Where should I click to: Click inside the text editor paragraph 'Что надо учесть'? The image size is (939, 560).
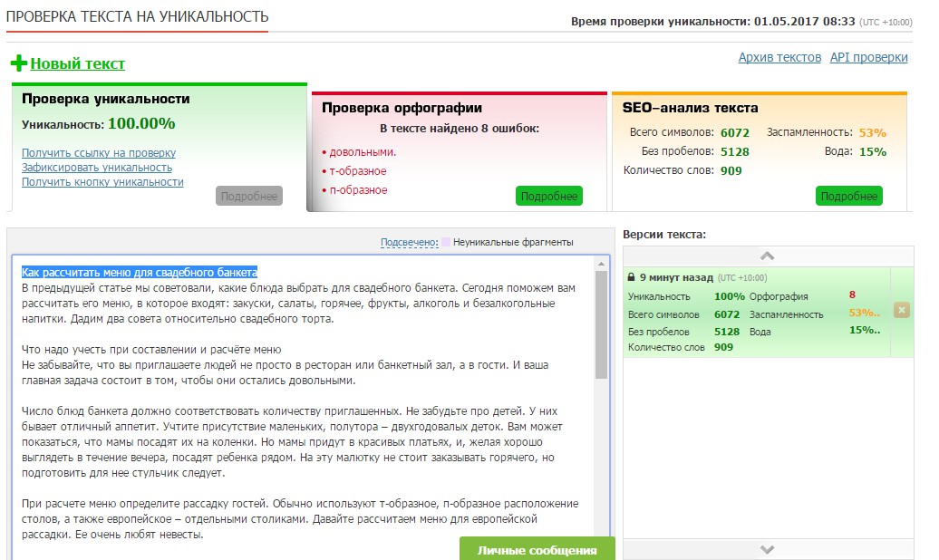[151, 350]
